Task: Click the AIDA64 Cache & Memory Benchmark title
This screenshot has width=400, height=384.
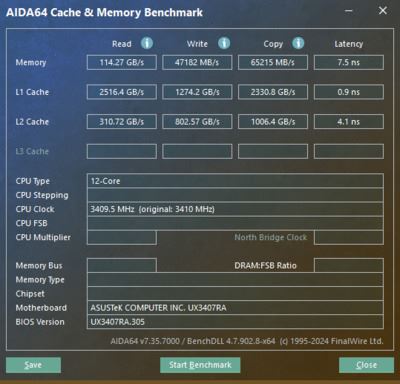Action: [104, 13]
